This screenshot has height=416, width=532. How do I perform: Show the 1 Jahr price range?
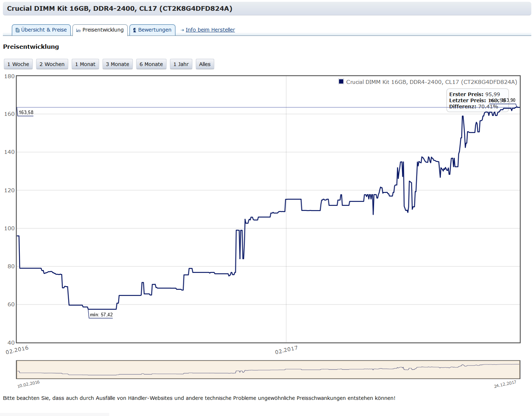coord(181,64)
